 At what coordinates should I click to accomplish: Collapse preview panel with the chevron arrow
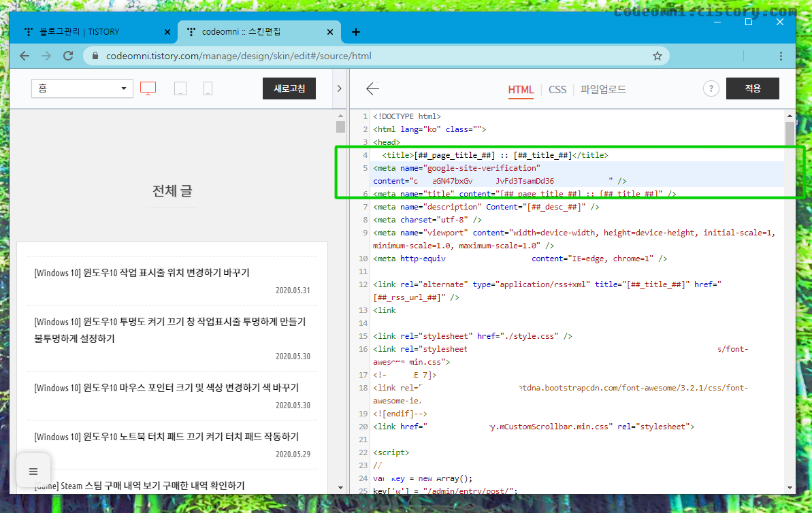339,88
